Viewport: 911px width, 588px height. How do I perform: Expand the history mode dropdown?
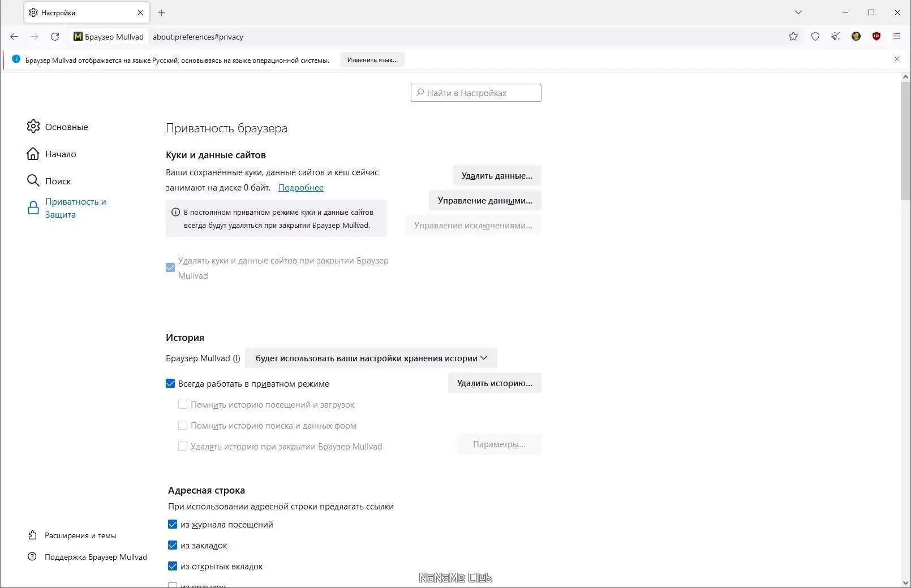pyautogui.click(x=371, y=358)
